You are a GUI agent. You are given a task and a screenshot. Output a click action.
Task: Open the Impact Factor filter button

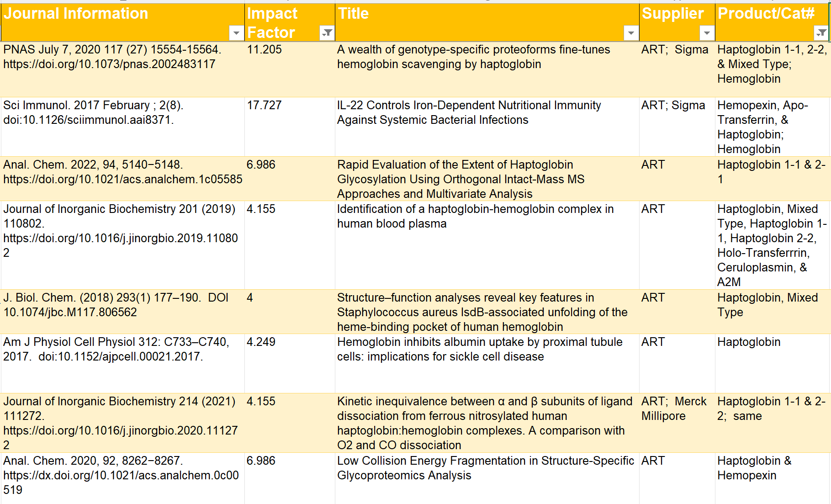327,33
